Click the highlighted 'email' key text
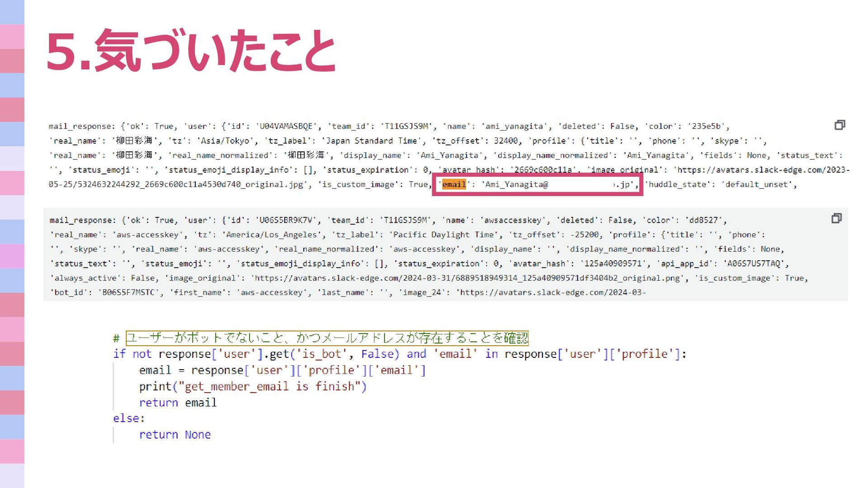 (453, 184)
